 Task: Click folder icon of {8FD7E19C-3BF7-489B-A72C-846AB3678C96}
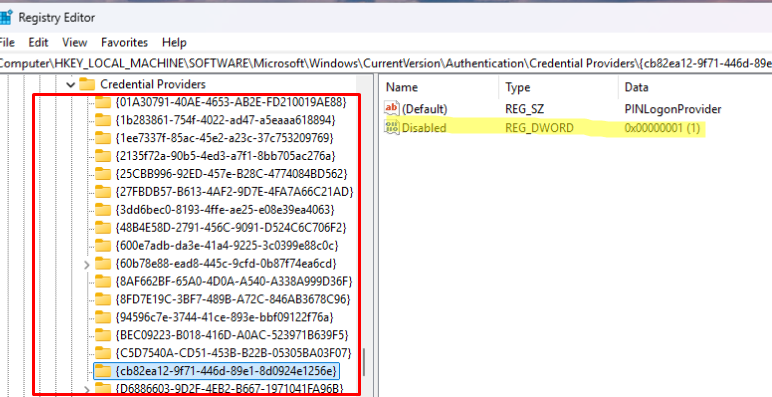point(103,299)
